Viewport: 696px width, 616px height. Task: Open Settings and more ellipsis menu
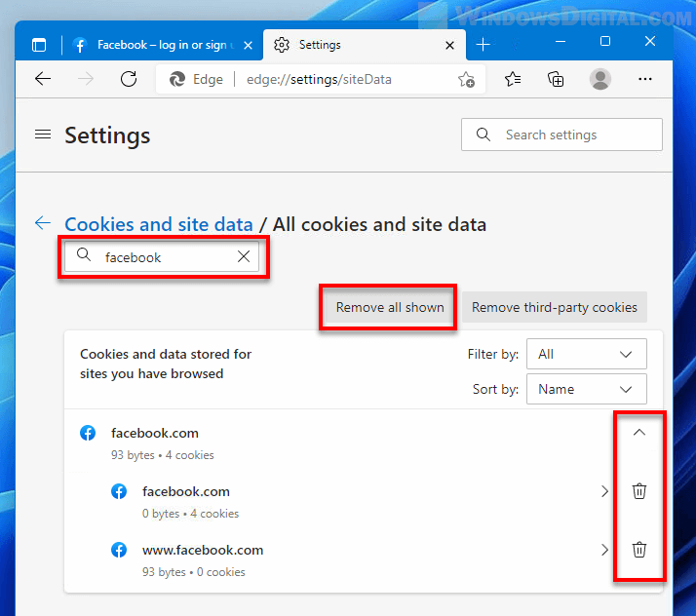point(645,79)
